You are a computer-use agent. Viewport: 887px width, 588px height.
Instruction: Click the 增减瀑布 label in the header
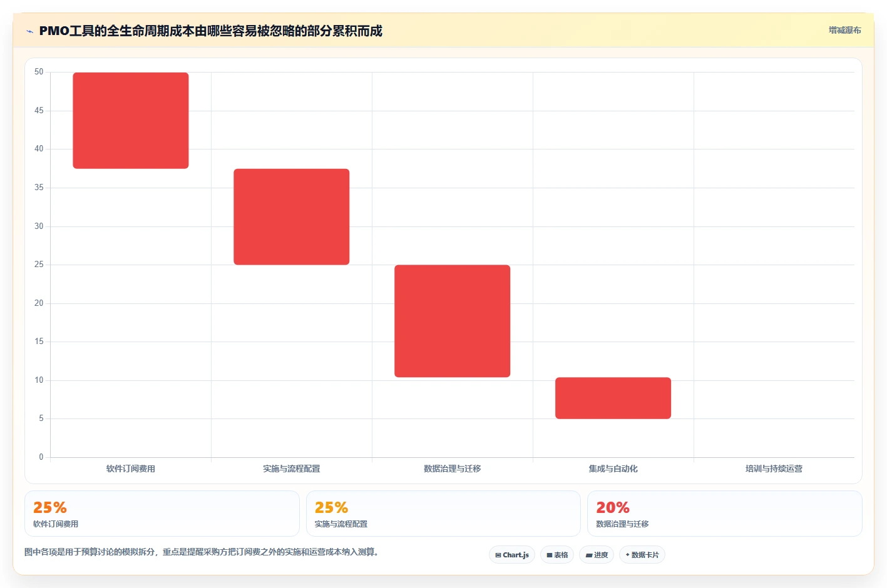coord(844,30)
